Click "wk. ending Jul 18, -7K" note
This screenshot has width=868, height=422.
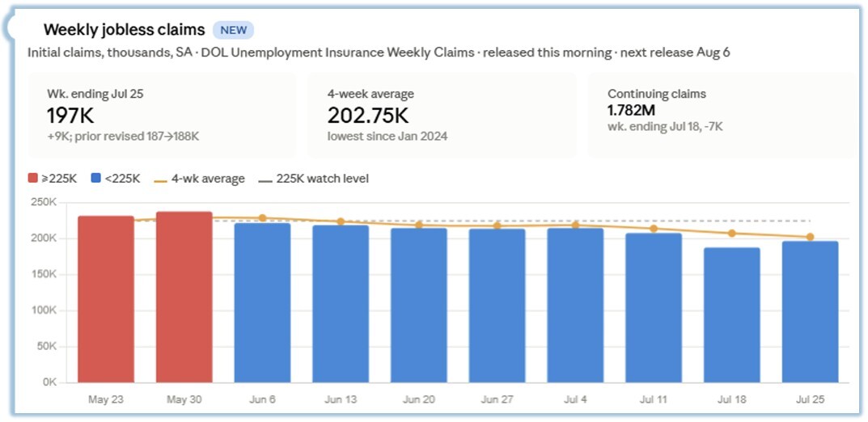click(666, 127)
